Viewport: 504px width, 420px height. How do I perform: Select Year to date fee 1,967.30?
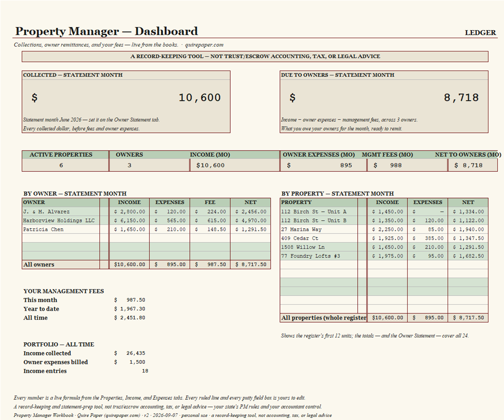[129, 309]
